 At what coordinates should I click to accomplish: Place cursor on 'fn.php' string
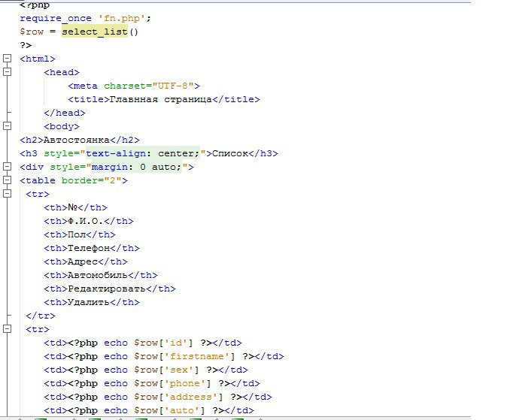121,18
